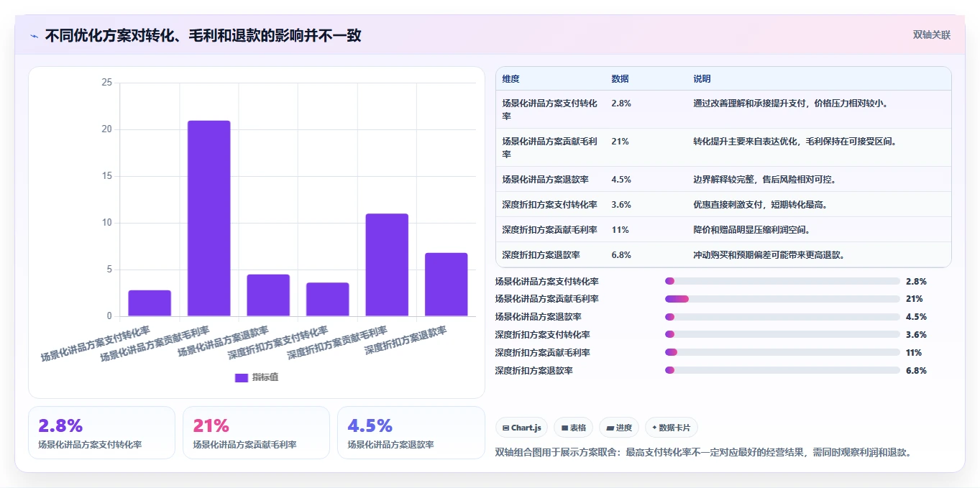Click the 3.6% value in the table
This screenshot has height=488, width=980.
621,204
